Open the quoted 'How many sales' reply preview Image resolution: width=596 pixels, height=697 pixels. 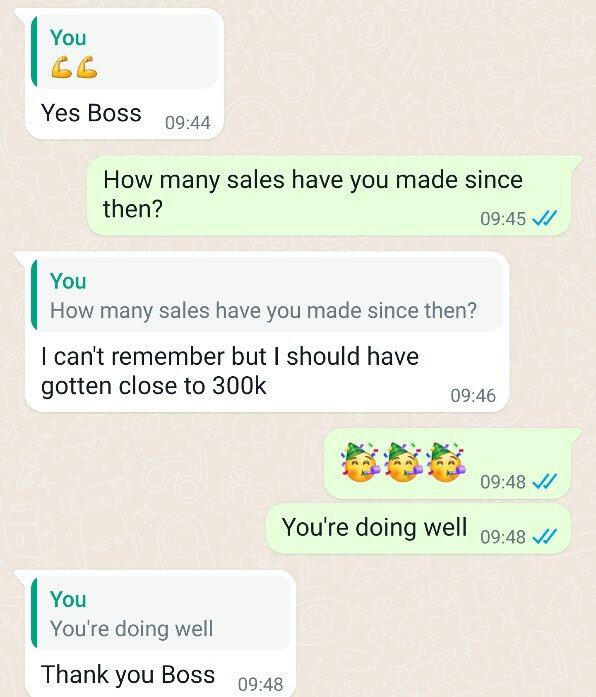266,295
